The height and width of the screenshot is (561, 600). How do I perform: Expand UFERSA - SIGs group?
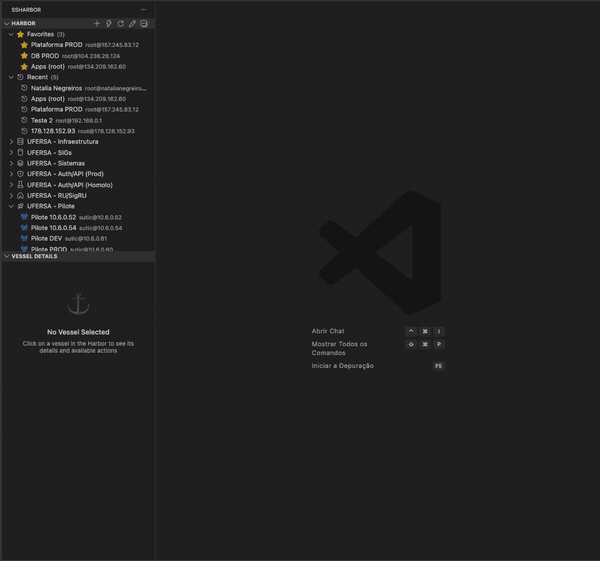tap(11, 152)
